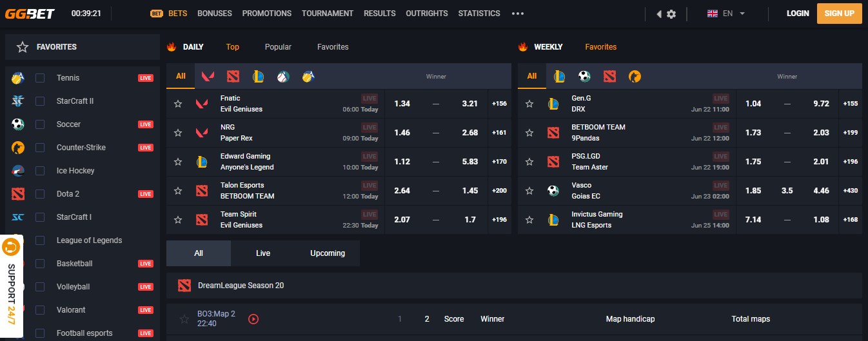Open the EN language dropdown
Screen dimensions: 868x341
click(726, 14)
